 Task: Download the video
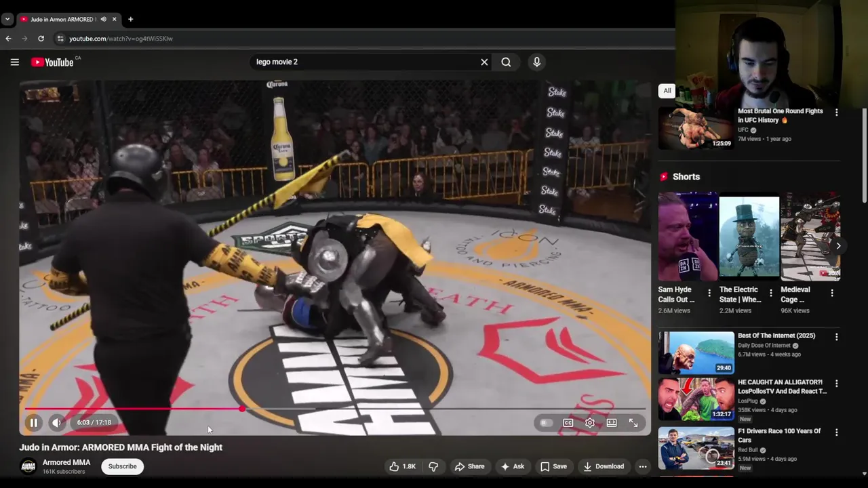603,466
